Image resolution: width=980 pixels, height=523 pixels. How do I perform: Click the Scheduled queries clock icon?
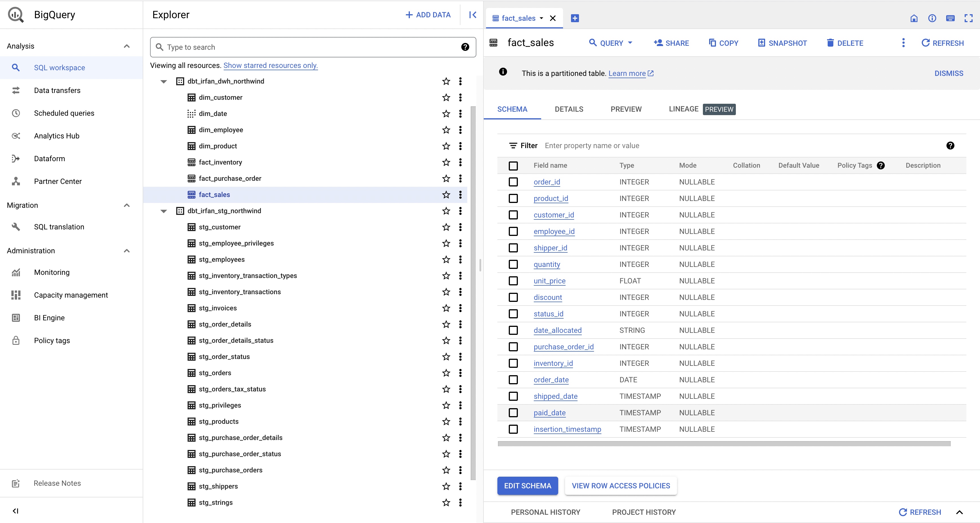click(x=16, y=113)
